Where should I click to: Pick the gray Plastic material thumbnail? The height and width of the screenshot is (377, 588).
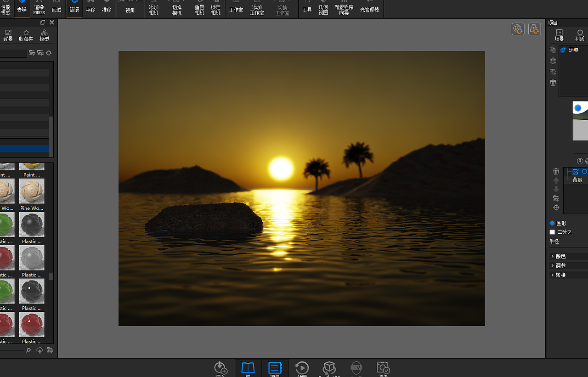tap(32, 258)
